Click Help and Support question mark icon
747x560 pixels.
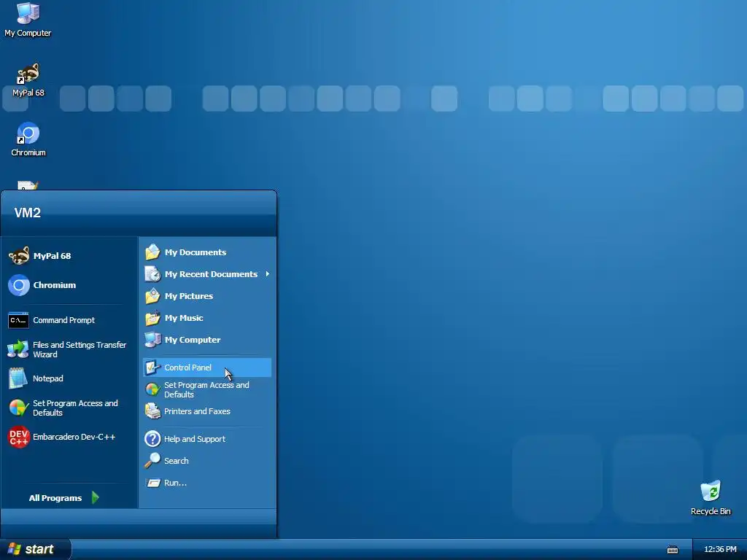click(x=152, y=438)
